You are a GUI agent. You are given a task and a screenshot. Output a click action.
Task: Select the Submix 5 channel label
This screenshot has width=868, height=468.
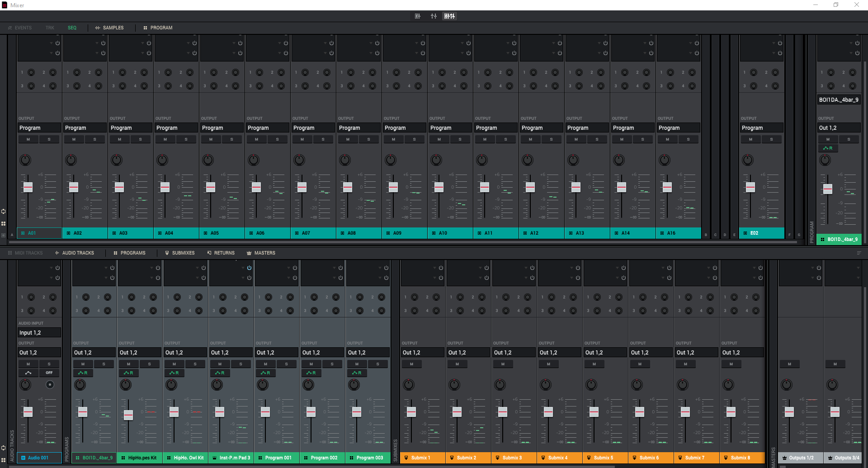click(605, 458)
